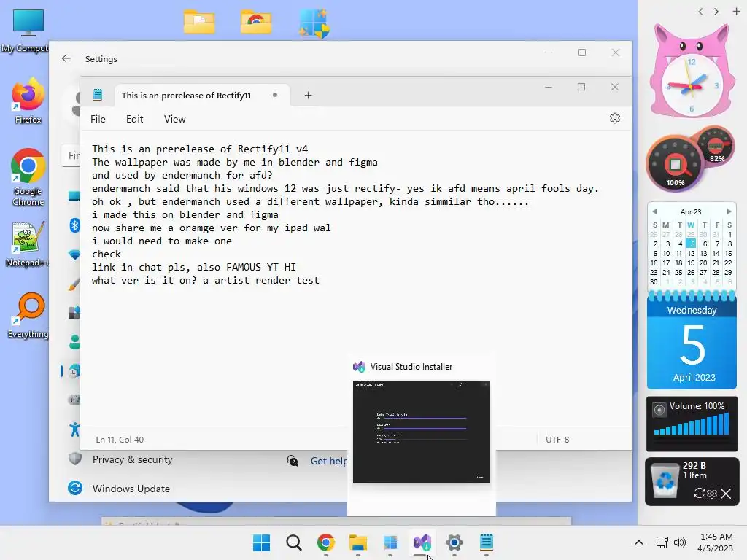Open the plain folder icon on desktop top
The width and height of the screenshot is (747, 560).
click(199, 22)
